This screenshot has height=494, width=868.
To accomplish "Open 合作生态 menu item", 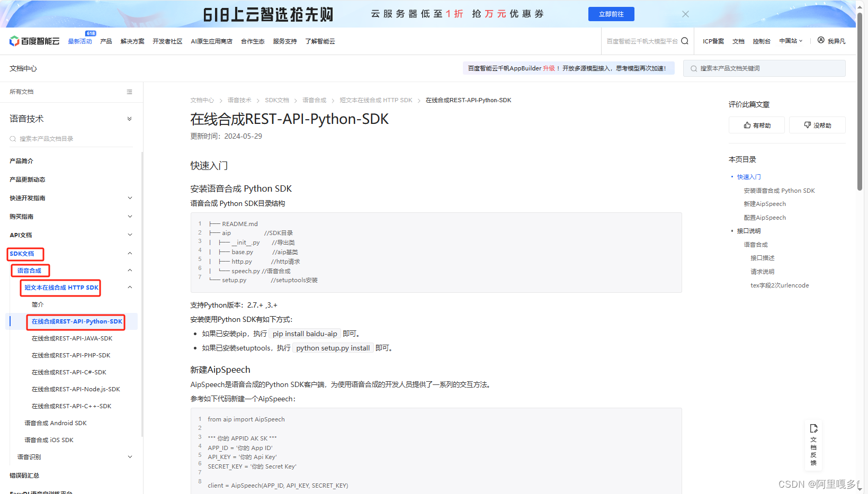I will coord(253,41).
